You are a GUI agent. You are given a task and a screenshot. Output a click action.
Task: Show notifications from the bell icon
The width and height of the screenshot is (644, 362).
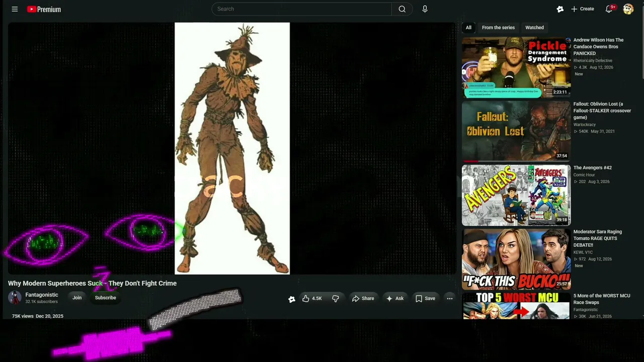(x=609, y=9)
